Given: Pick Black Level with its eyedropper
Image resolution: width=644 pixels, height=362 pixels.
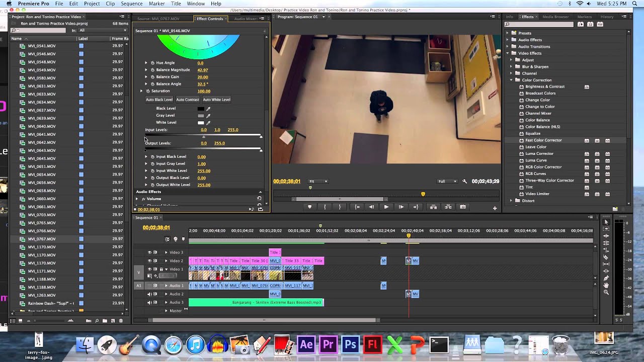Looking at the screenshot, I should click(208, 109).
